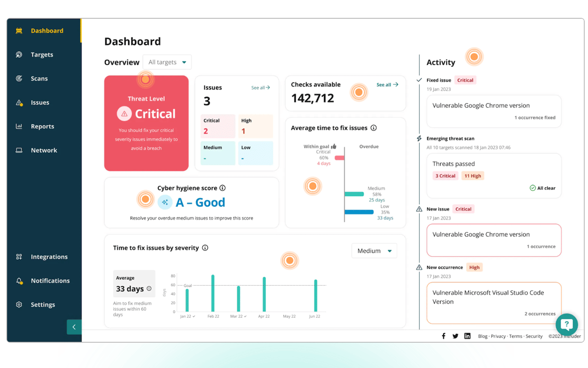Open the Targets radar icon
Viewport: 588px width, 368px height.
point(19,55)
